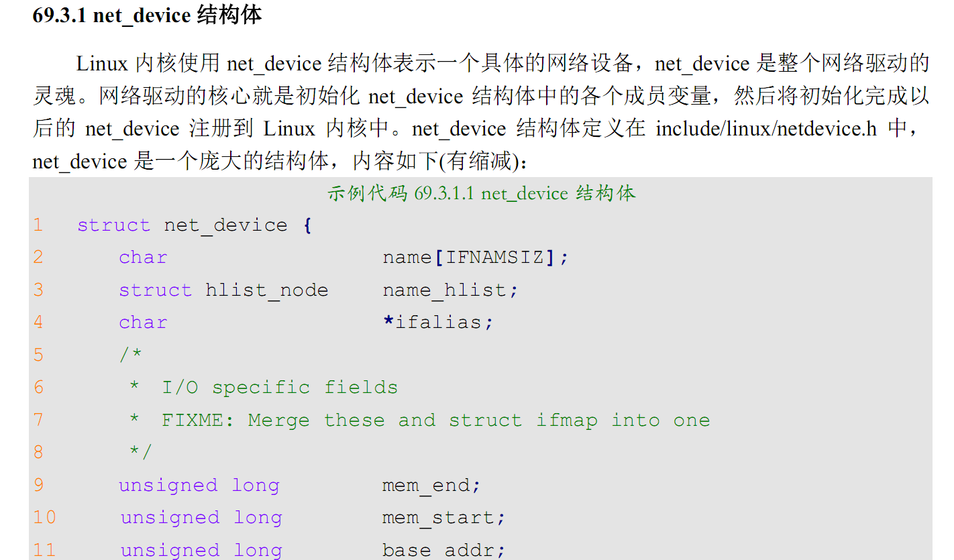Click the "mem_end;" member on line 9
This screenshot has width=954, height=560.
[x=431, y=486]
